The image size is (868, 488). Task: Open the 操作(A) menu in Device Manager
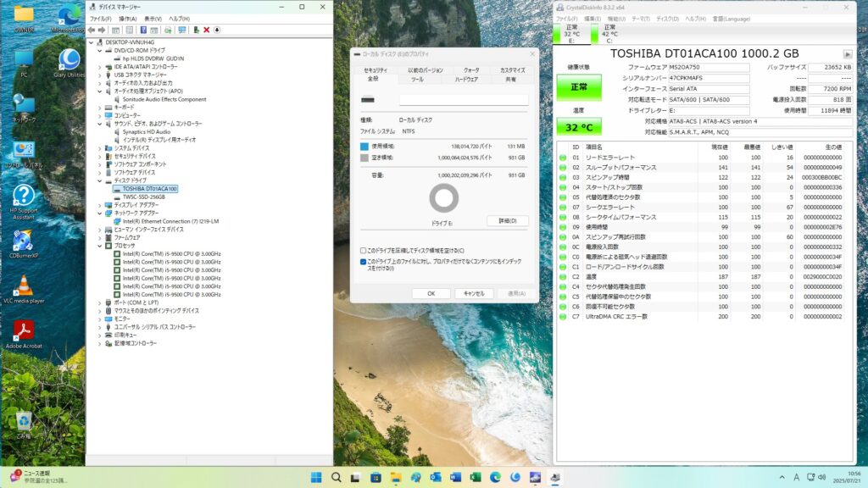(128, 18)
